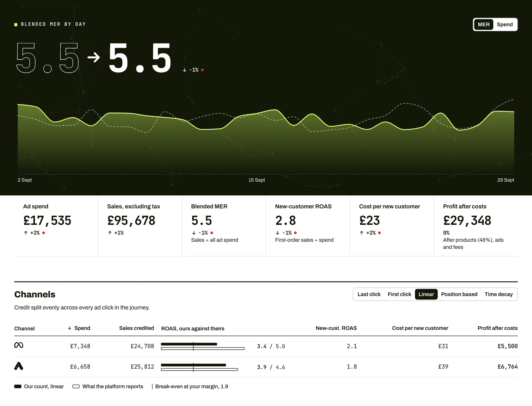Screen dimensions: 532x406
Task: Select Last click attribution model
Action: (x=369, y=294)
